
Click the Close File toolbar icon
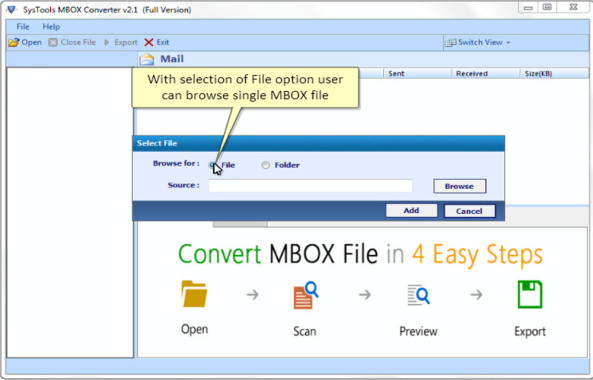pos(53,42)
